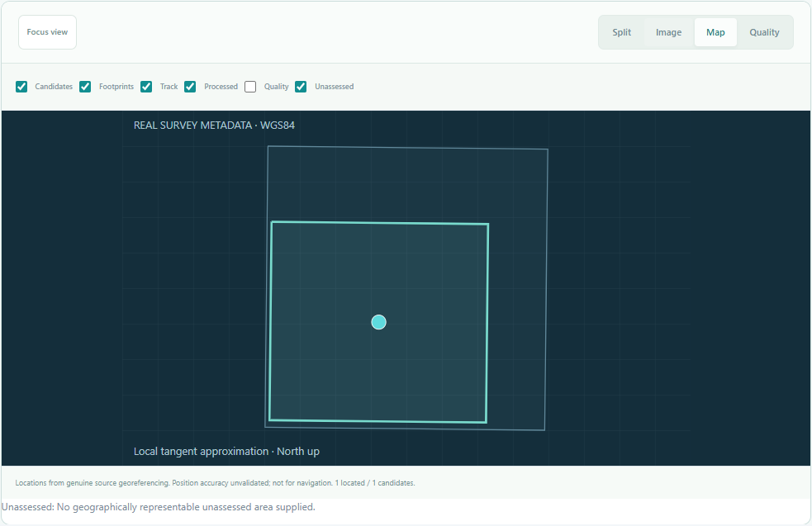Select the cyan candidate marker dot
The height and width of the screenshot is (526, 812).
click(x=378, y=322)
